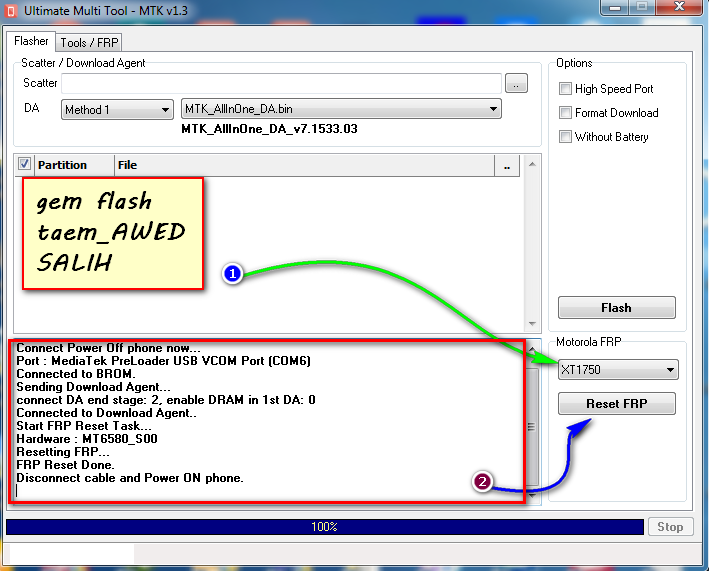Viewport: 709px width, 571px height.
Task: Minimize the Ultimate Multi Tool window
Action: [614, 8]
